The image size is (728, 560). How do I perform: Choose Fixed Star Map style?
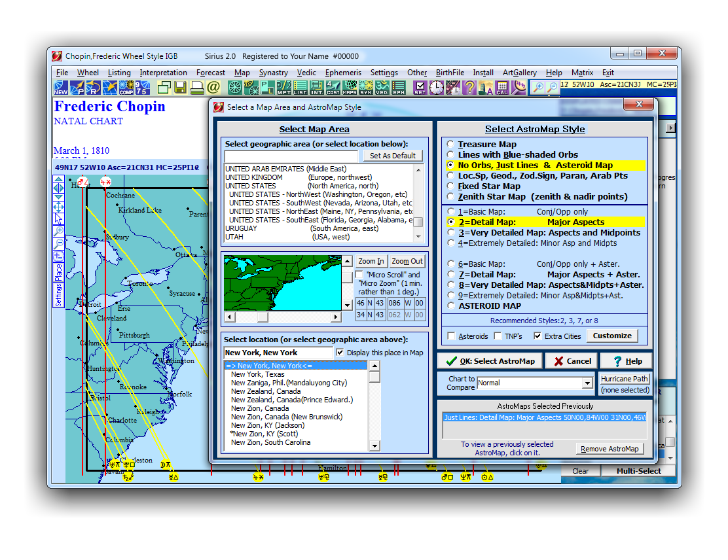coord(450,186)
